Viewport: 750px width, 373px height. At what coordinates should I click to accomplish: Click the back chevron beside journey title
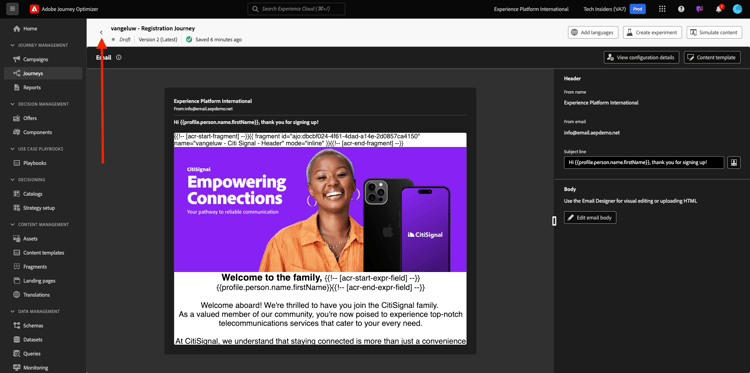(101, 32)
